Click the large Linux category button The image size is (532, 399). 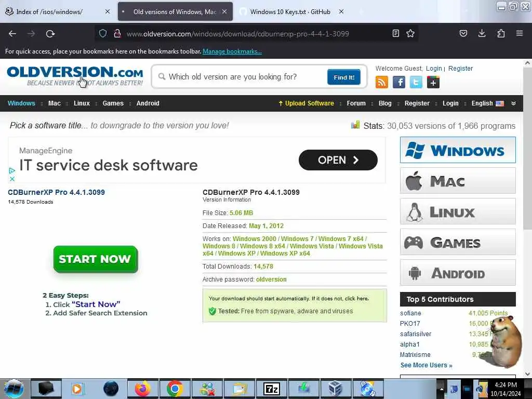point(458,211)
